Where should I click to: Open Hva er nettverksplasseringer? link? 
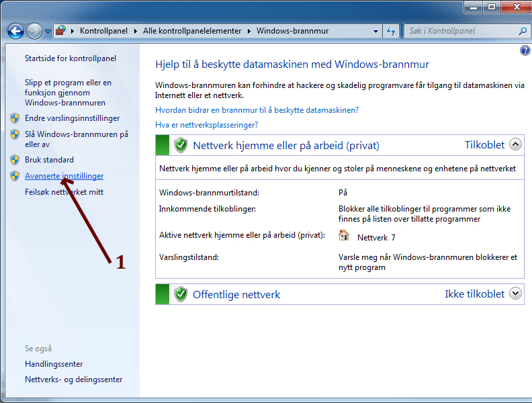pyautogui.click(x=207, y=125)
